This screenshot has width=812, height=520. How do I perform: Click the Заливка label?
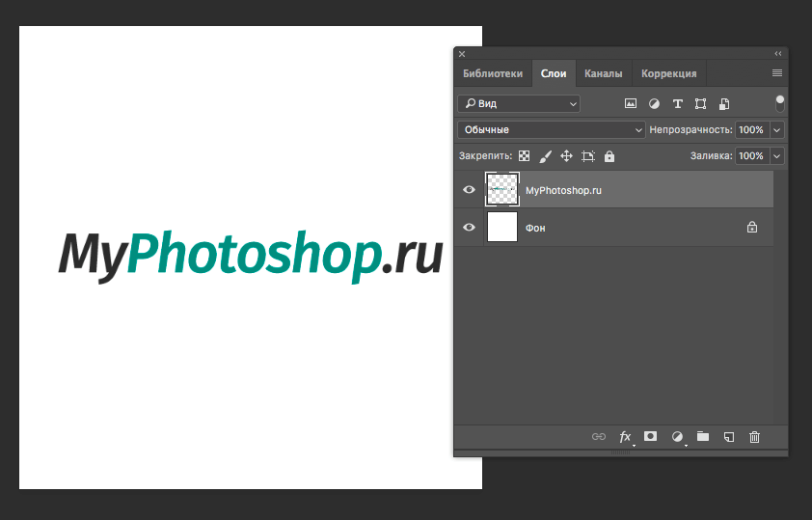point(712,156)
